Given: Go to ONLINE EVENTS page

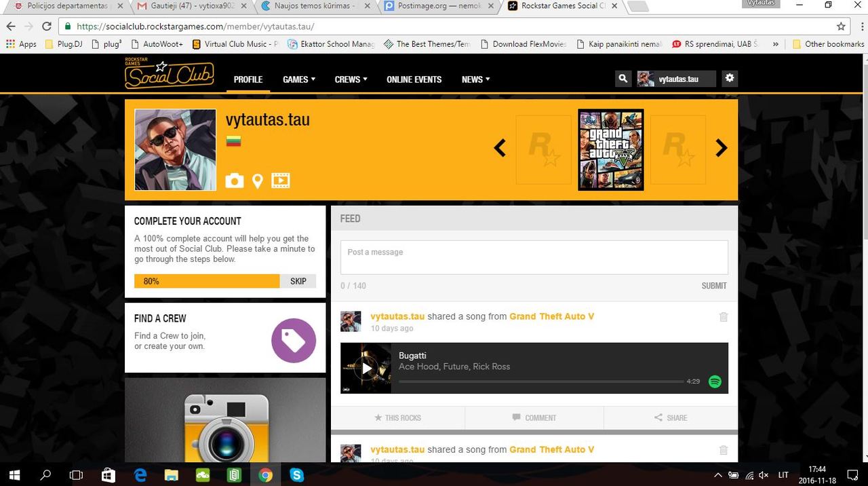Looking at the screenshot, I should [414, 79].
